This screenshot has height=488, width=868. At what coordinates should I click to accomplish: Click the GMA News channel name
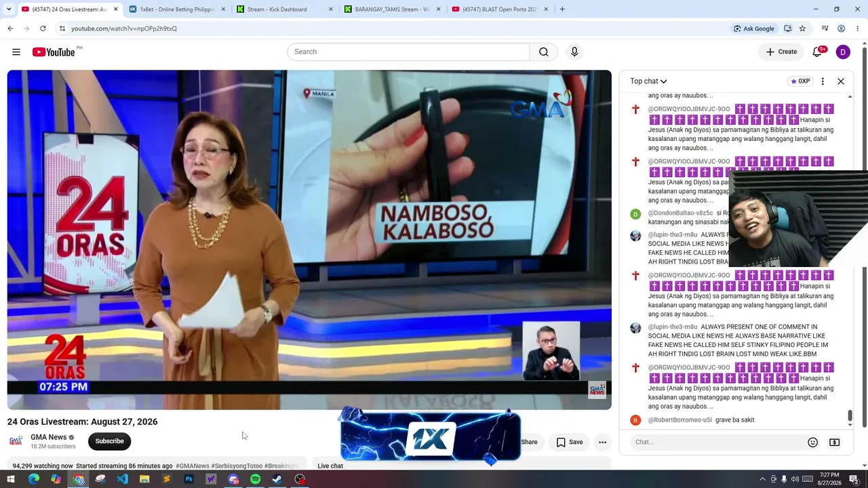click(x=49, y=437)
